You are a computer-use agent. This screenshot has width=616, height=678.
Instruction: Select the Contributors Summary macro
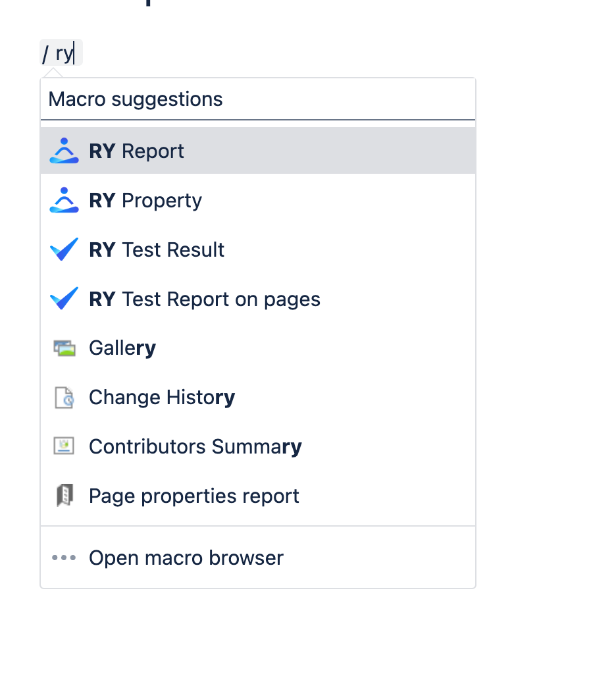pos(195,446)
